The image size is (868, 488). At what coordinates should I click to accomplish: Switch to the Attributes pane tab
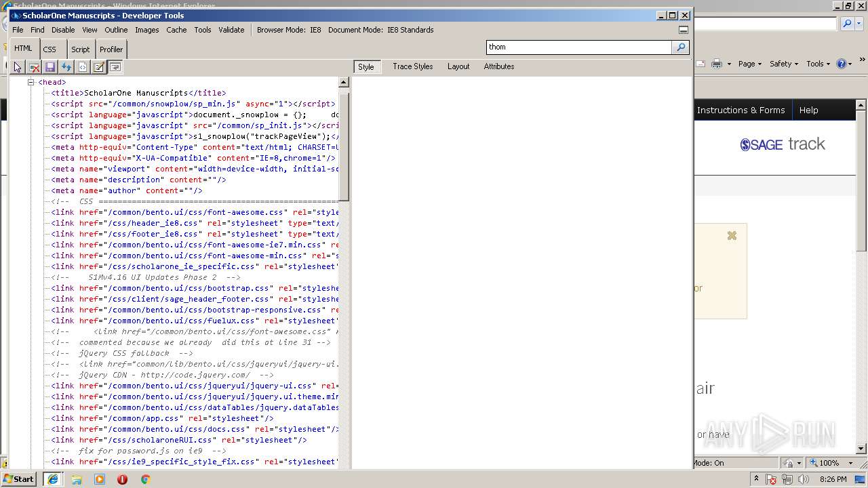[499, 66]
